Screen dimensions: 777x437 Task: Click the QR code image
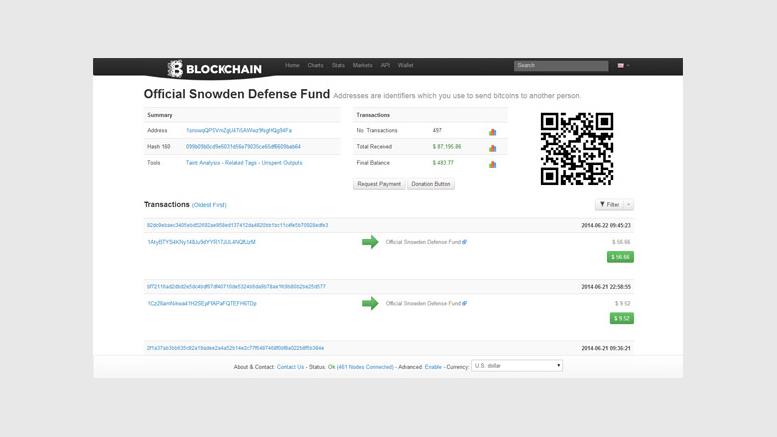[x=577, y=149]
